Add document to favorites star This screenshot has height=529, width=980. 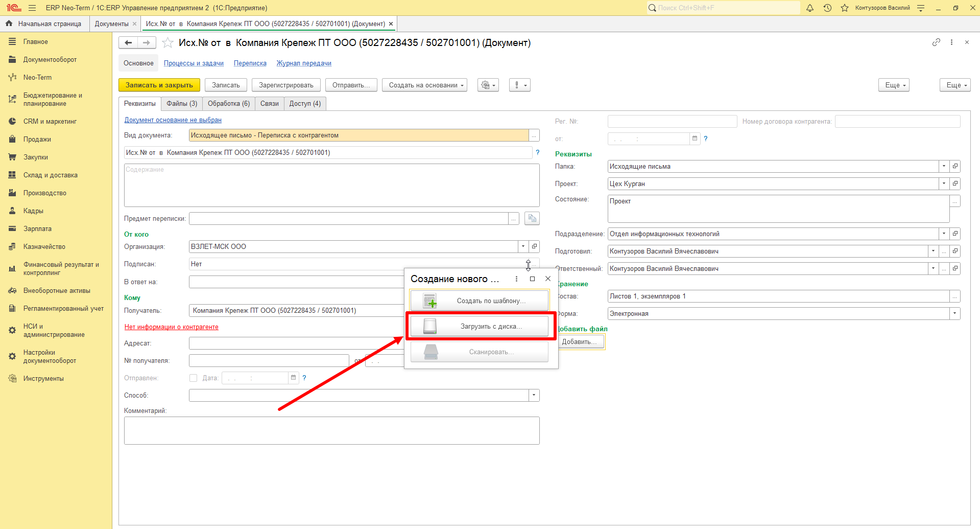(168, 43)
